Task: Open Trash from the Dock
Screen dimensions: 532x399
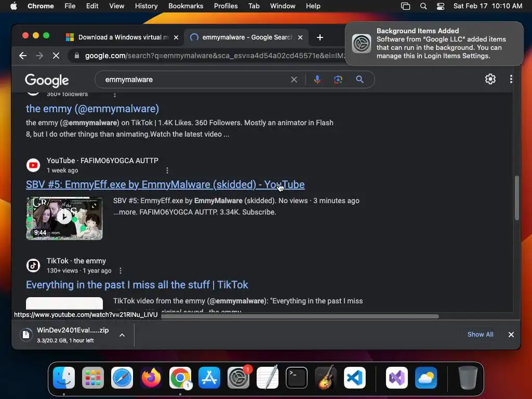Action: pyautogui.click(x=468, y=378)
